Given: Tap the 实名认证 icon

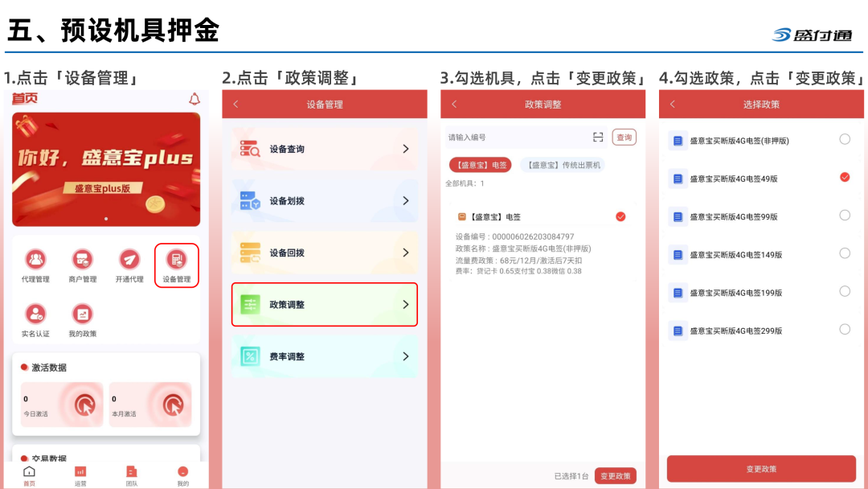Looking at the screenshot, I should 35,314.
